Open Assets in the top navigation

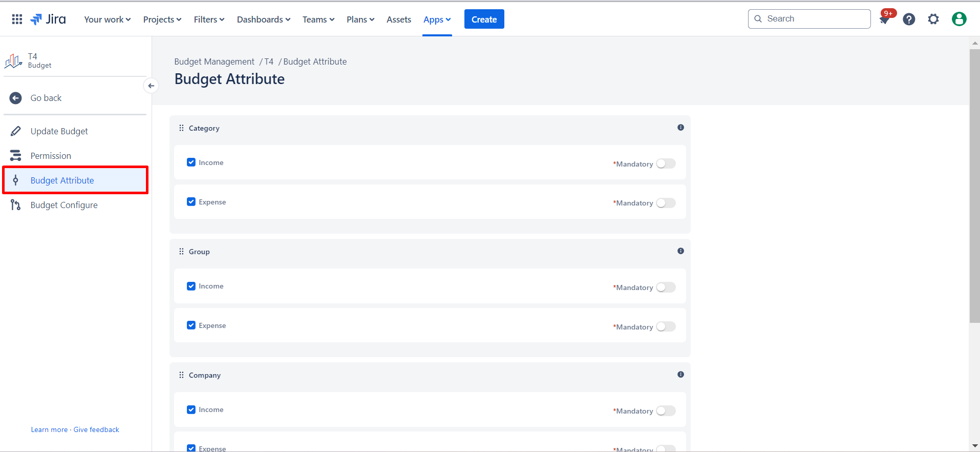(399, 19)
